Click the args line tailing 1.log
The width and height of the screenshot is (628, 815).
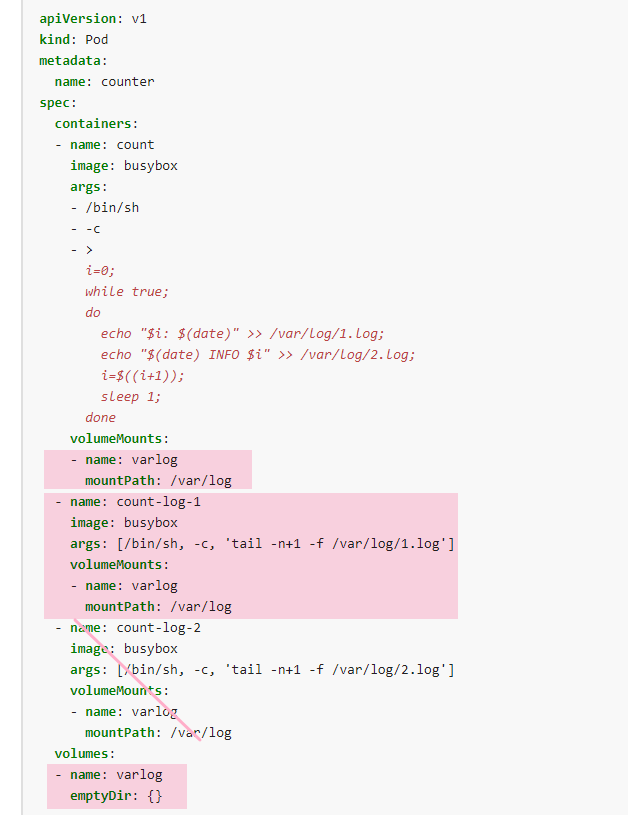click(x=262, y=544)
